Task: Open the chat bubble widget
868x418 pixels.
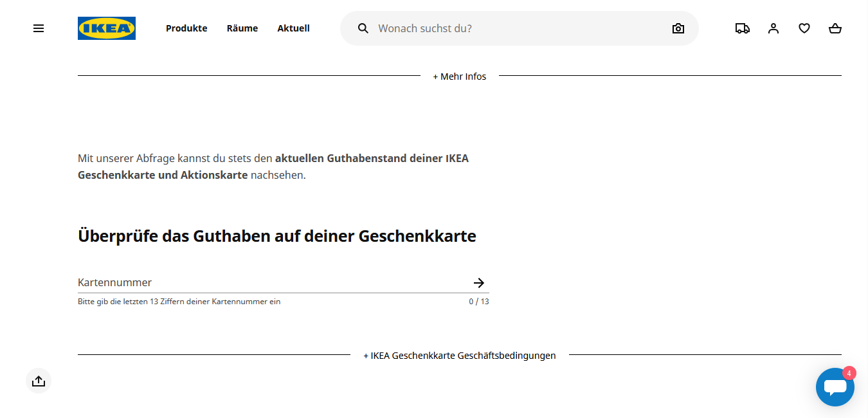Action: coord(835,387)
